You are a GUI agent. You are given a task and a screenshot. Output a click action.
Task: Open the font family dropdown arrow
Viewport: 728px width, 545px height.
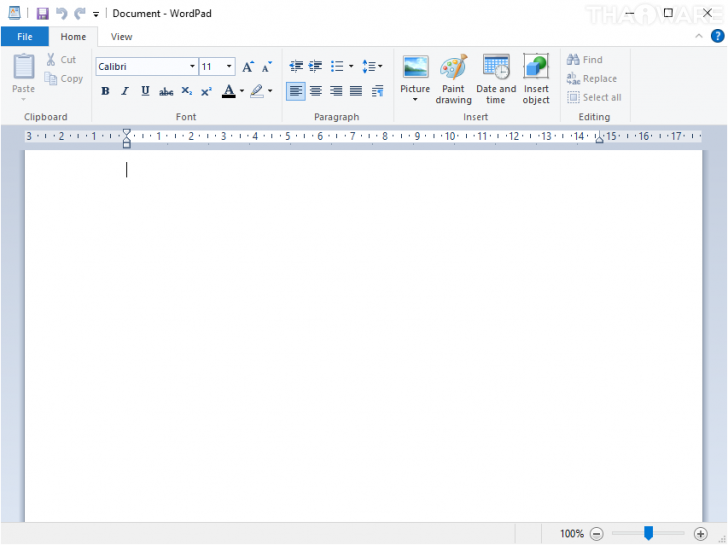[x=192, y=66]
